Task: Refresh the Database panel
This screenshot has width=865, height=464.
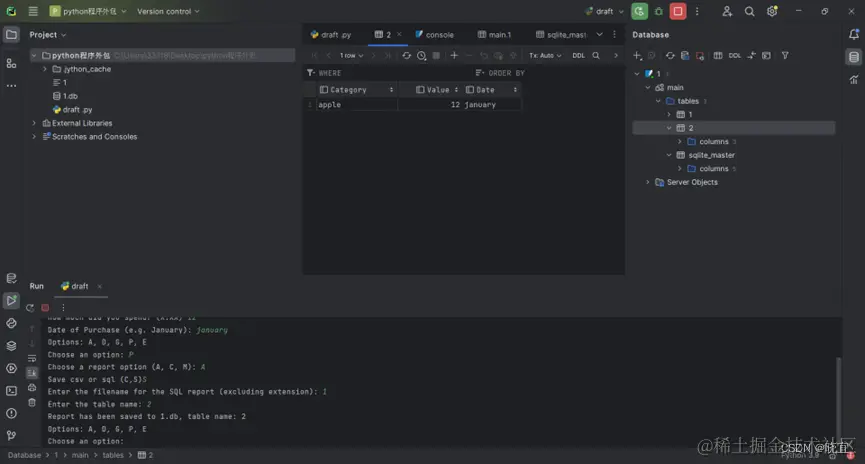Action: (x=670, y=55)
